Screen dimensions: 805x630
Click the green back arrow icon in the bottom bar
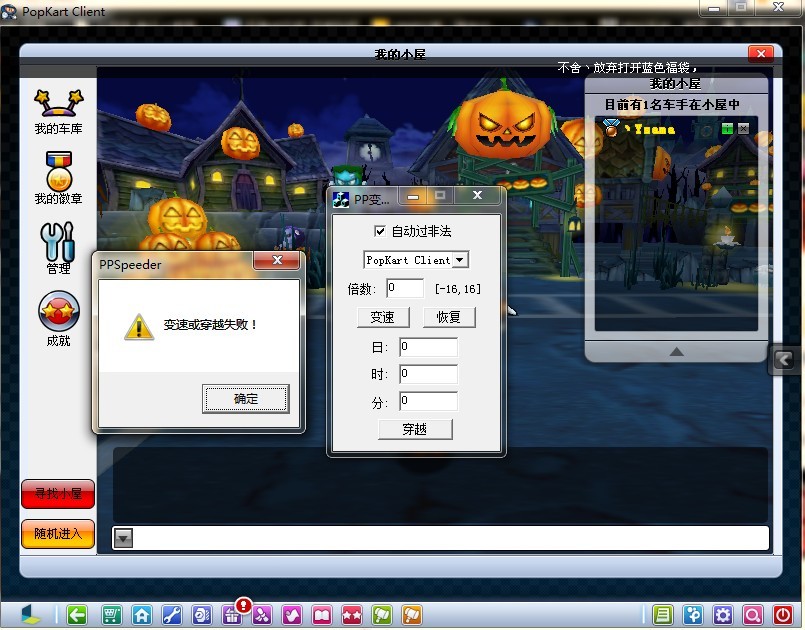(x=77, y=615)
